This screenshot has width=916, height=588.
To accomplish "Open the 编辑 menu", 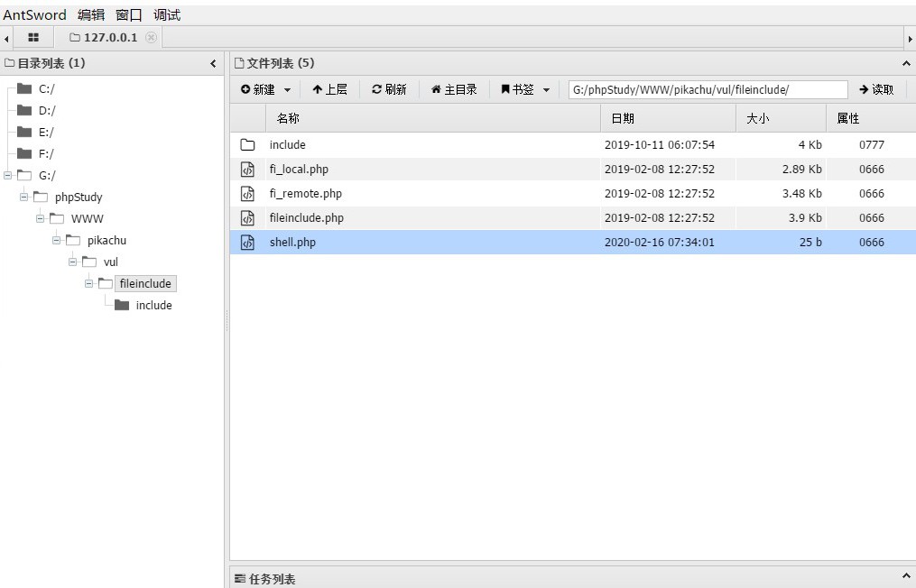I will tap(91, 14).
